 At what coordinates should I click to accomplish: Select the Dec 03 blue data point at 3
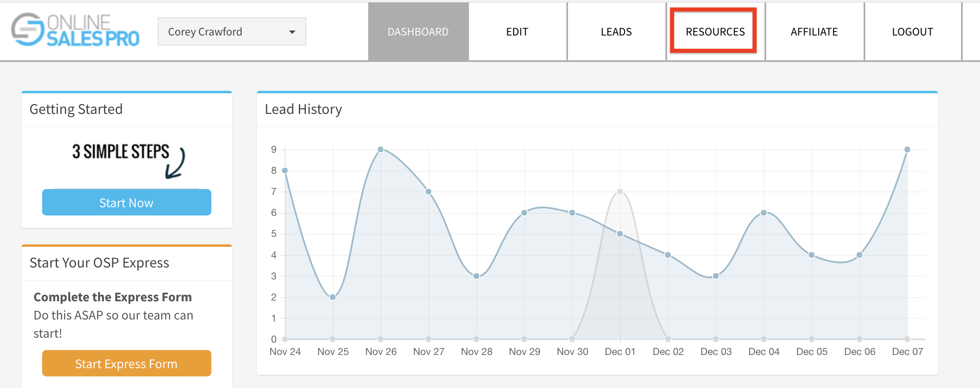pos(716,276)
